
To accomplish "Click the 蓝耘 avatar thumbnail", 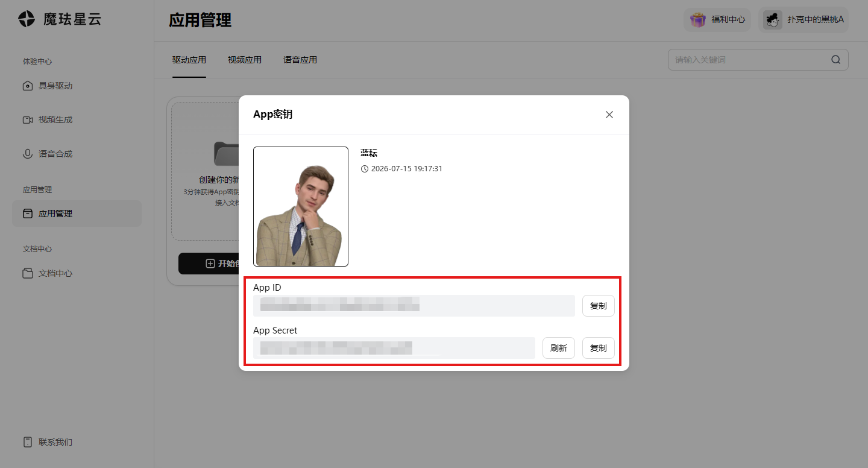I will (x=301, y=206).
